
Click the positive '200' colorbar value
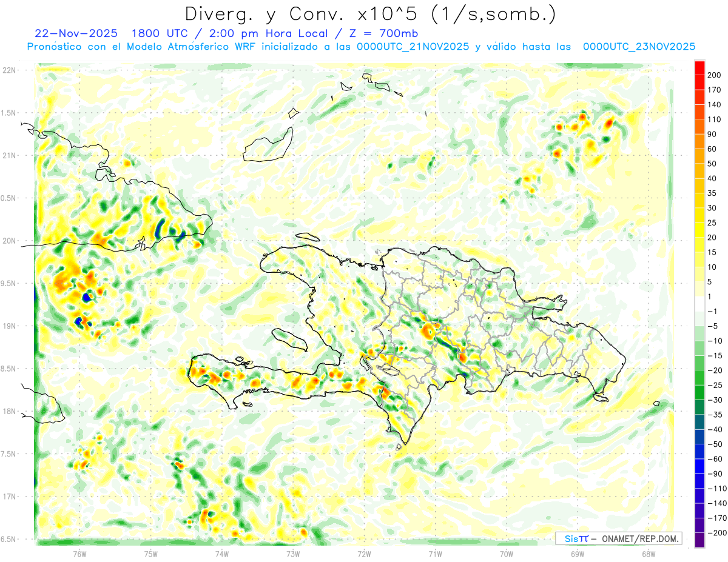click(x=714, y=75)
